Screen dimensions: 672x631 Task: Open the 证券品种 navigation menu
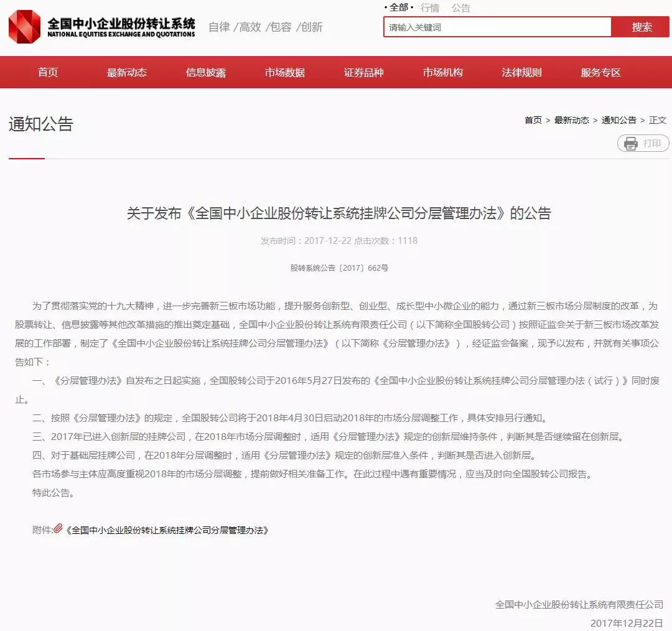click(364, 72)
